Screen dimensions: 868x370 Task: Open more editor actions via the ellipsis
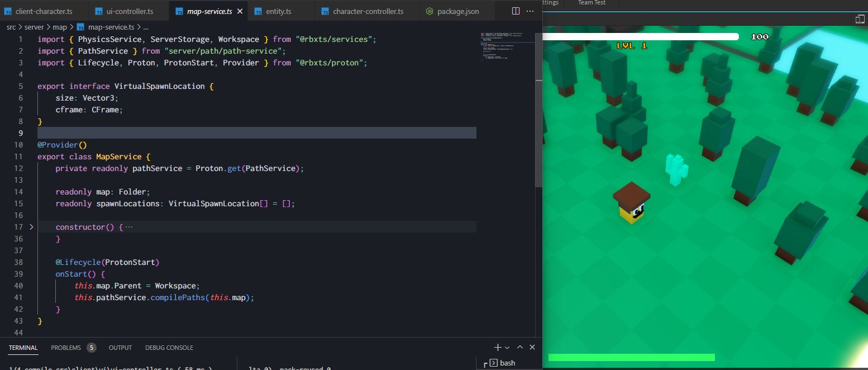point(530,11)
